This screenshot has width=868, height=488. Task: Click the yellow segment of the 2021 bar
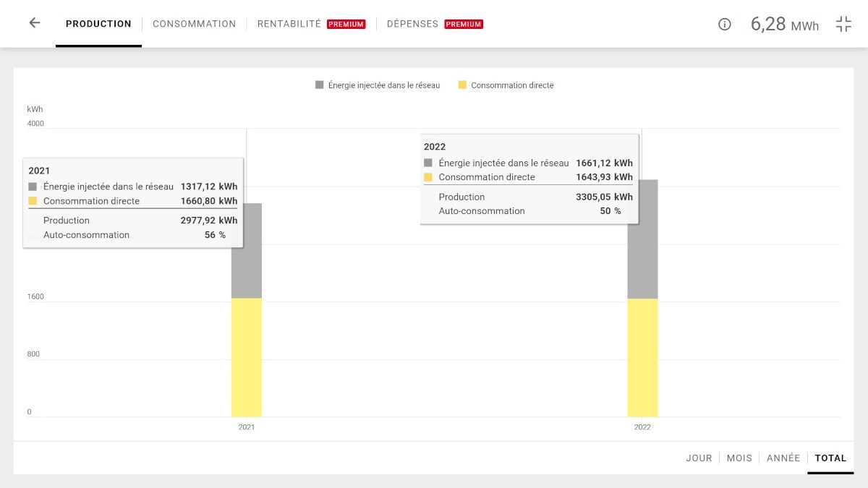tap(247, 358)
